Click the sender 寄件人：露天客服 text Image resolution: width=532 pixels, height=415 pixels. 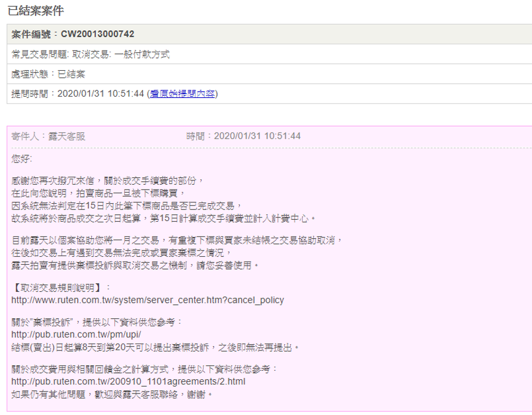(x=48, y=136)
